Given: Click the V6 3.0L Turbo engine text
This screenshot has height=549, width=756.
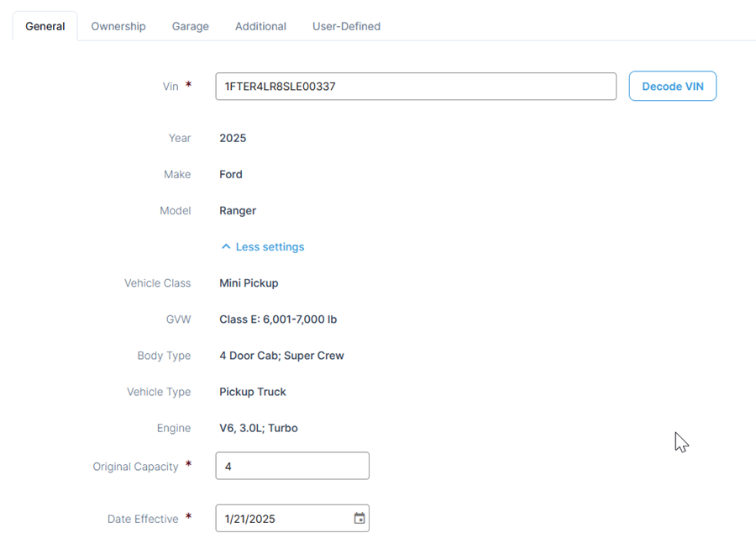Looking at the screenshot, I should coord(259,428).
